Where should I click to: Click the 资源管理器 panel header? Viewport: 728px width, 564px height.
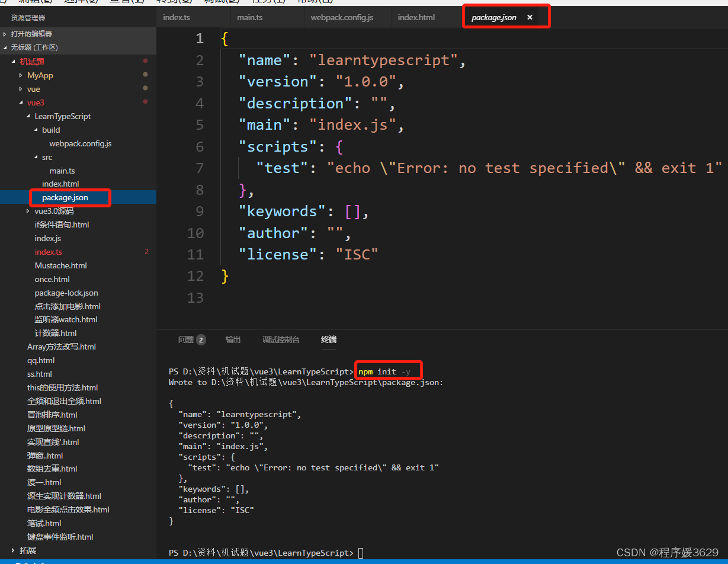[27, 17]
